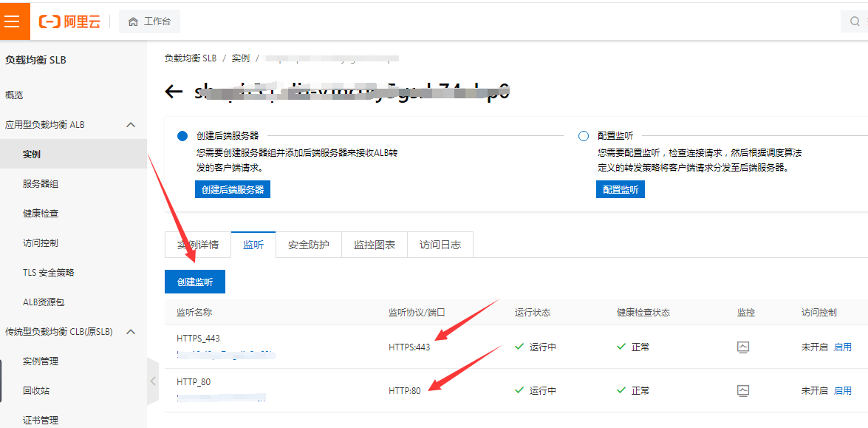Click the 运行状态 column header

coord(533,313)
